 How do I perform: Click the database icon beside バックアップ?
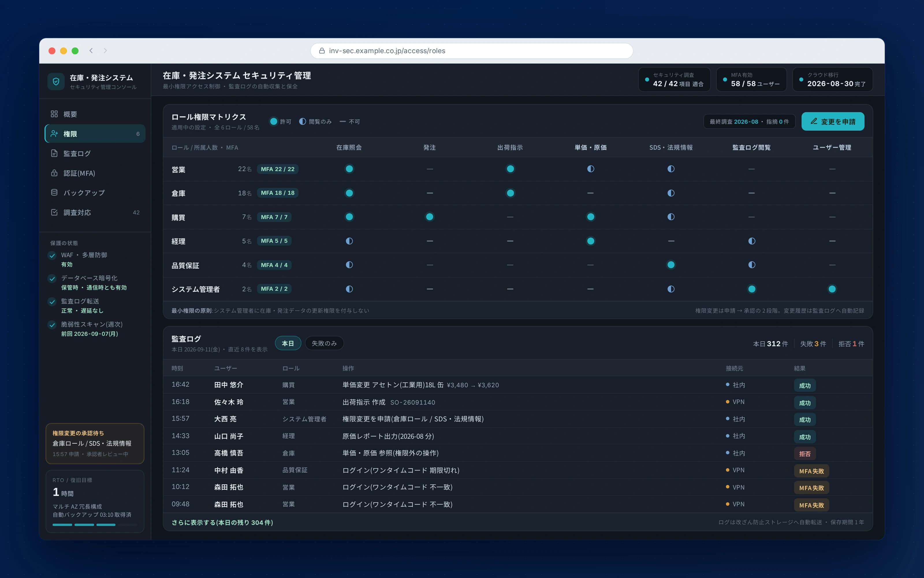coord(54,192)
